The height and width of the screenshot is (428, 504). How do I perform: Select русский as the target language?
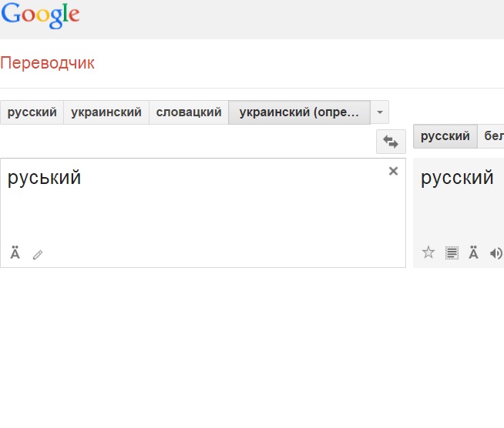[445, 136]
